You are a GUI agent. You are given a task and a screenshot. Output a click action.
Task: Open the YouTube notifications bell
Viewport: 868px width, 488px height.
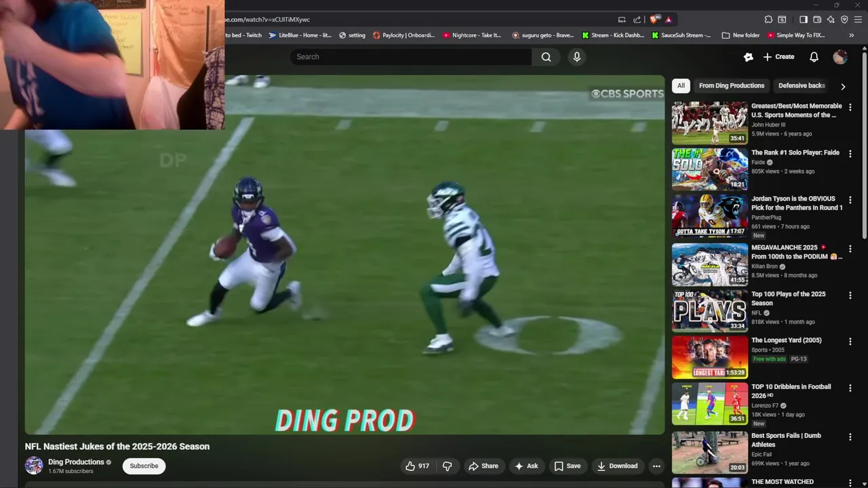pos(814,57)
